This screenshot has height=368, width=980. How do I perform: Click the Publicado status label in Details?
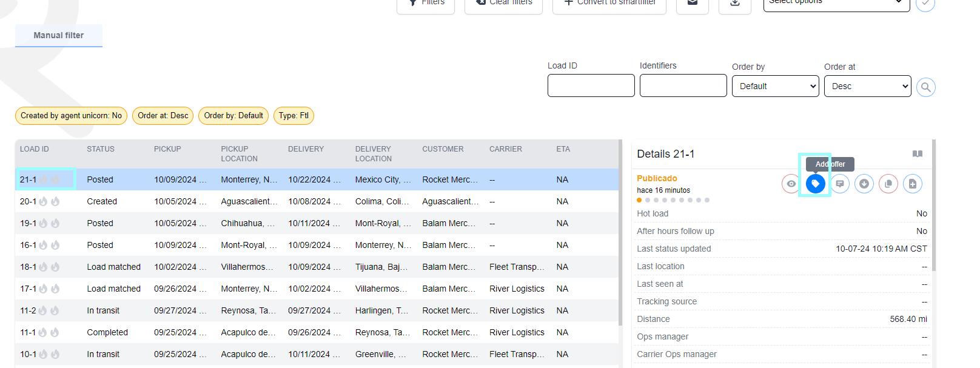(x=657, y=178)
